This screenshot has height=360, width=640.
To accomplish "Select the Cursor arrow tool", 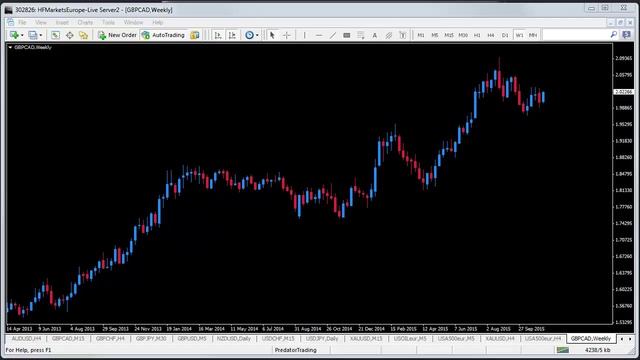I will (272, 35).
